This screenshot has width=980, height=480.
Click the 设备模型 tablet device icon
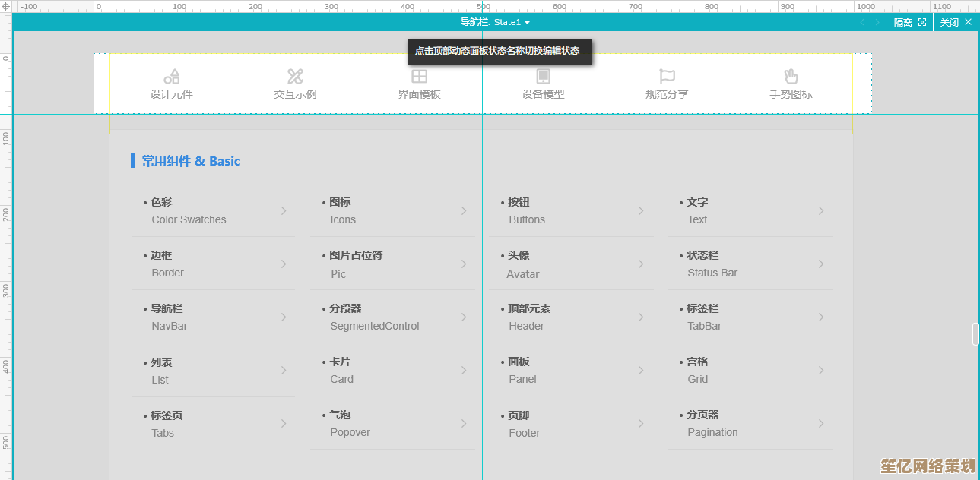click(x=543, y=76)
